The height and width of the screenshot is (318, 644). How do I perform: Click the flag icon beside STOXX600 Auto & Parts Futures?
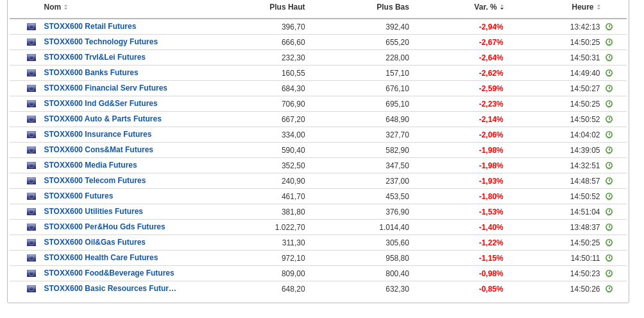31,119
